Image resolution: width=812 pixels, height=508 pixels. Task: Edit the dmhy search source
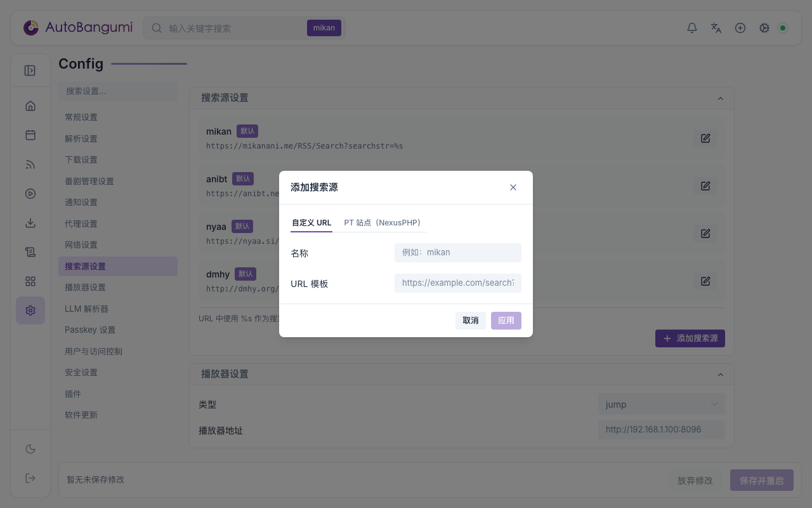point(705,281)
